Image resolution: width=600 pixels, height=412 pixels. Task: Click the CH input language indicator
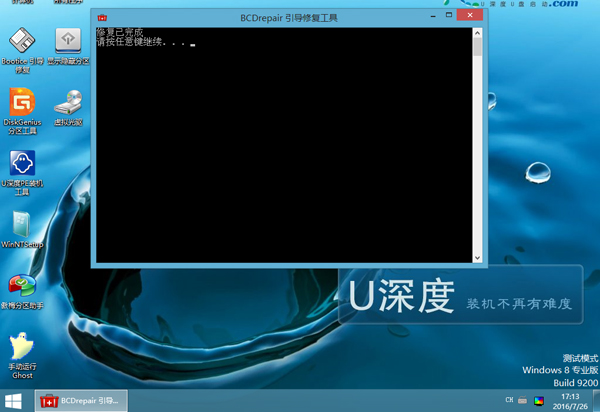(x=511, y=401)
